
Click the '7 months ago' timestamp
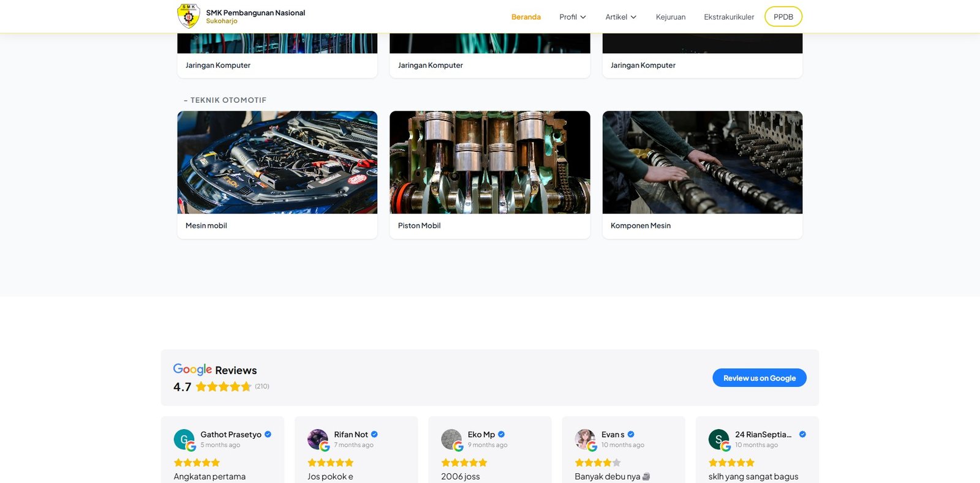point(354,445)
